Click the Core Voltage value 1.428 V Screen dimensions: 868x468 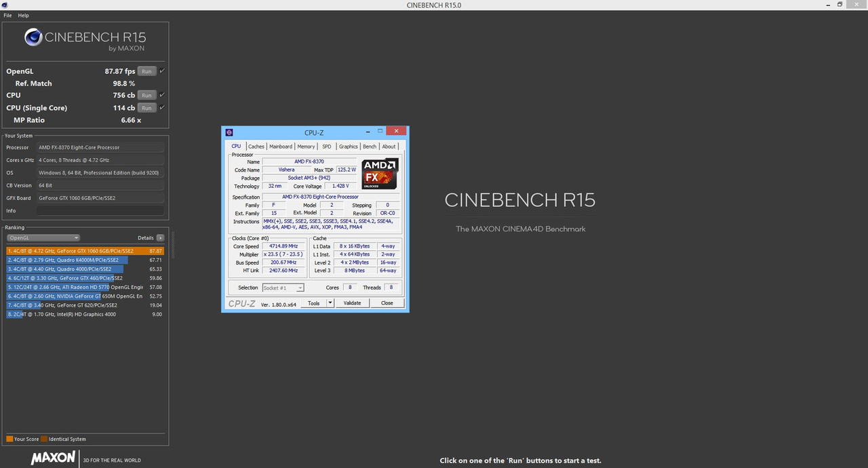341,186
